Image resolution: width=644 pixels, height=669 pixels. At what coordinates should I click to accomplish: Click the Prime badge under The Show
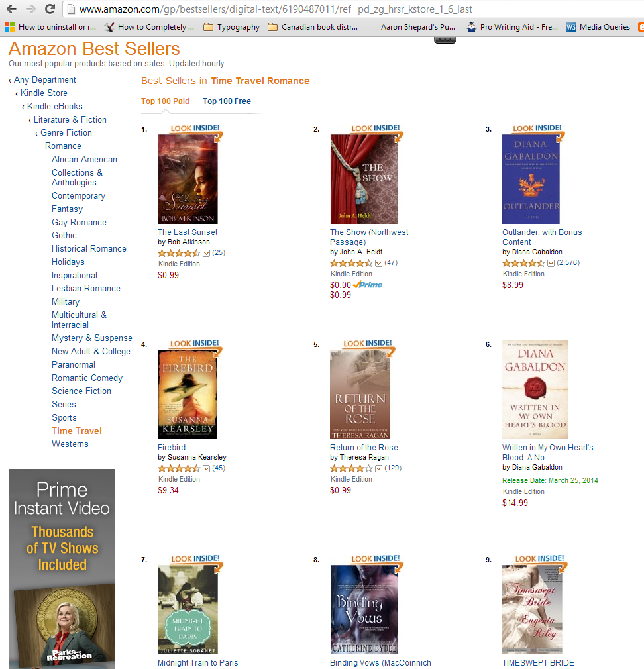pos(368,285)
